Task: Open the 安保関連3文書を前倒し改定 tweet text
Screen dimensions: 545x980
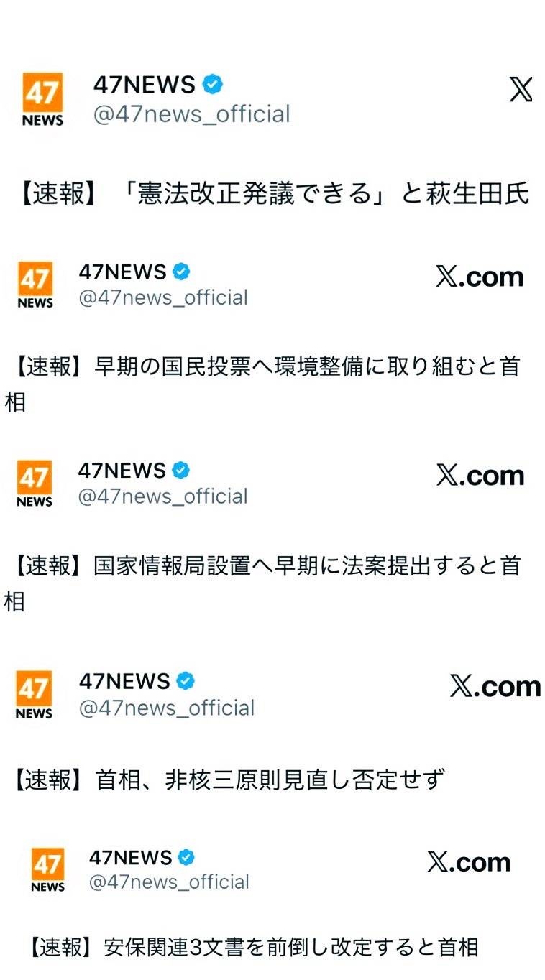Action: pos(254,947)
